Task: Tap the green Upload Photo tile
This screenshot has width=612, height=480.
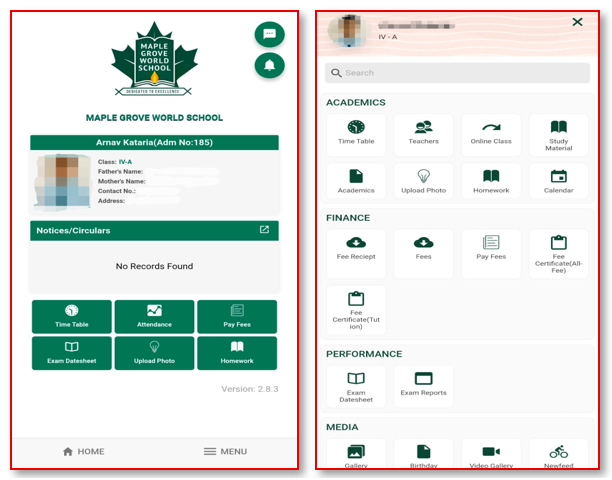Action: (154, 353)
